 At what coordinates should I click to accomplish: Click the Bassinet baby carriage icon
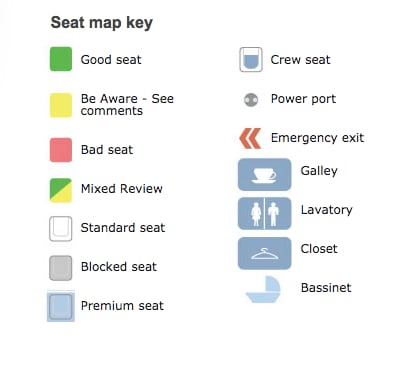(263, 289)
